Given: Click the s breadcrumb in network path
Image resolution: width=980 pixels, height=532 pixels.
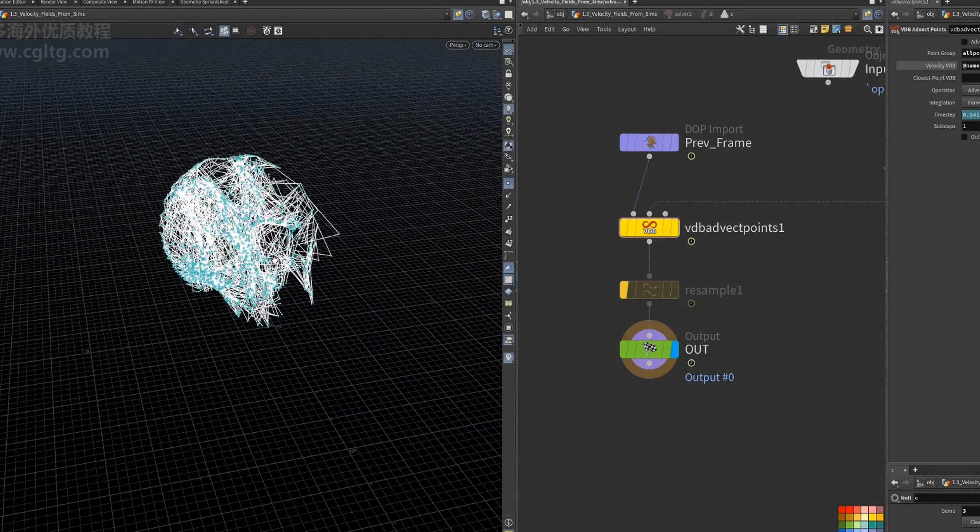Looking at the screenshot, I should (727, 14).
